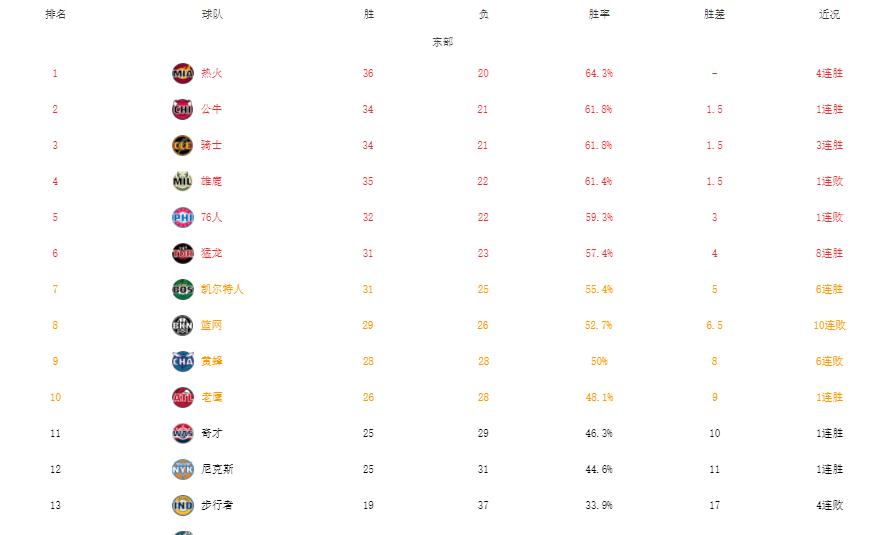Click the 胜率 column header
The width and height of the screenshot is (884, 535).
pyautogui.click(x=599, y=15)
